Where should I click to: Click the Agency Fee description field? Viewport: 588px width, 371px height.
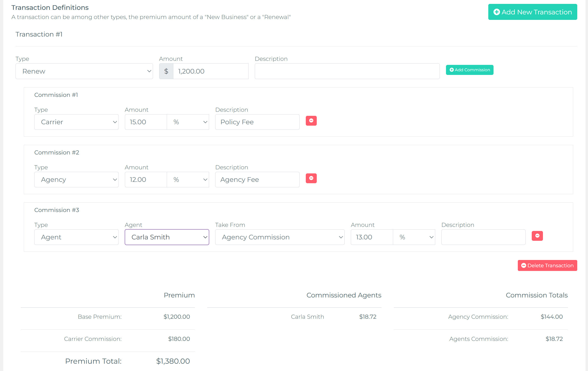[257, 180]
